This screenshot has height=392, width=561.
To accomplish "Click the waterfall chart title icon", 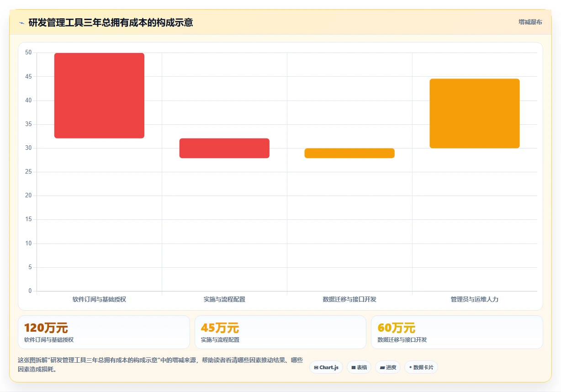I will pos(21,23).
